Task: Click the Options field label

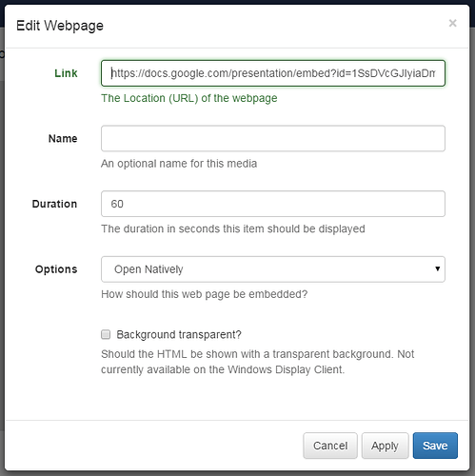Action: pos(56,269)
